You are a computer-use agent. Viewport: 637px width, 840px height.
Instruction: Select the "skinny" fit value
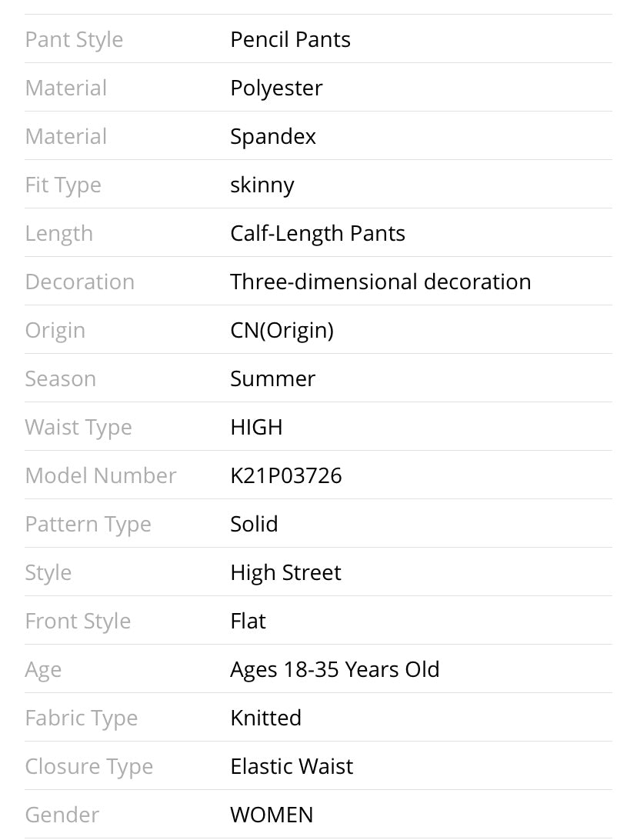tap(262, 185)
